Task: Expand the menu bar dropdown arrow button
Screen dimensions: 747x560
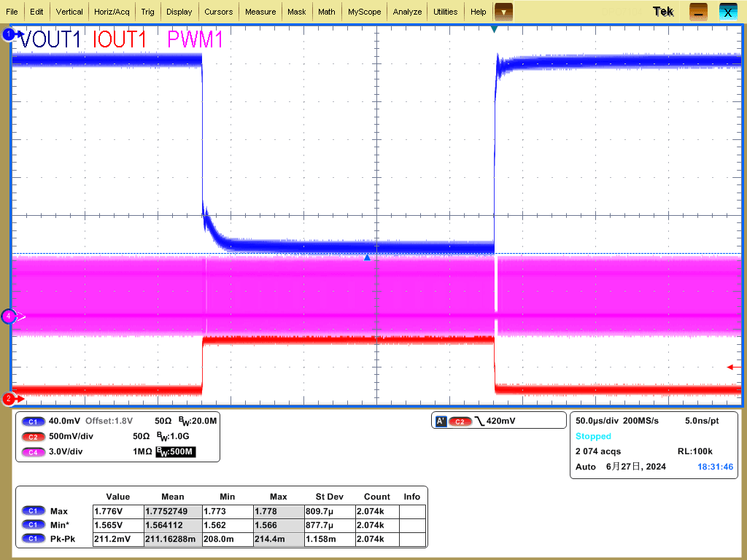Action: 503,12
